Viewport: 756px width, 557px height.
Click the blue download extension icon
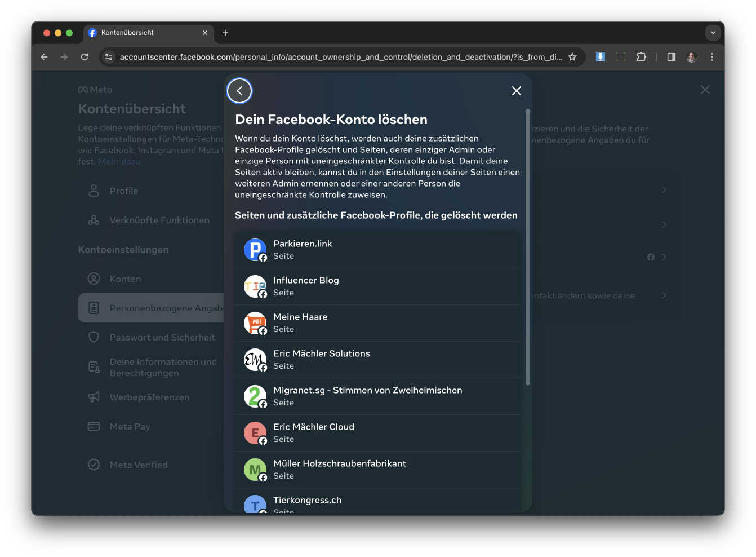coord(601,57)
